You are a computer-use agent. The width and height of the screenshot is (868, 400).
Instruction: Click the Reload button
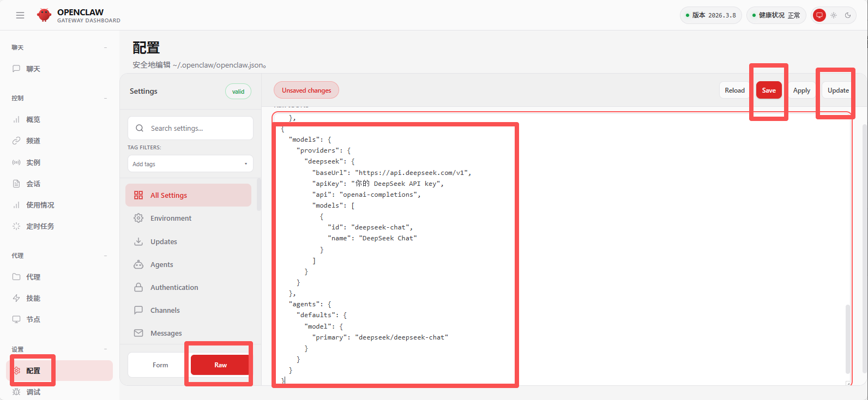pyautogui.click(x=734, y=90)
